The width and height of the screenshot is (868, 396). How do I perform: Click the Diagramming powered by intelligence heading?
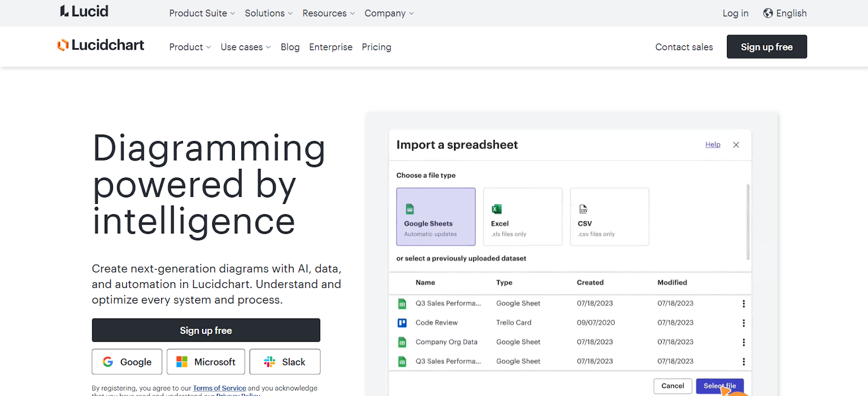point(209,185)
